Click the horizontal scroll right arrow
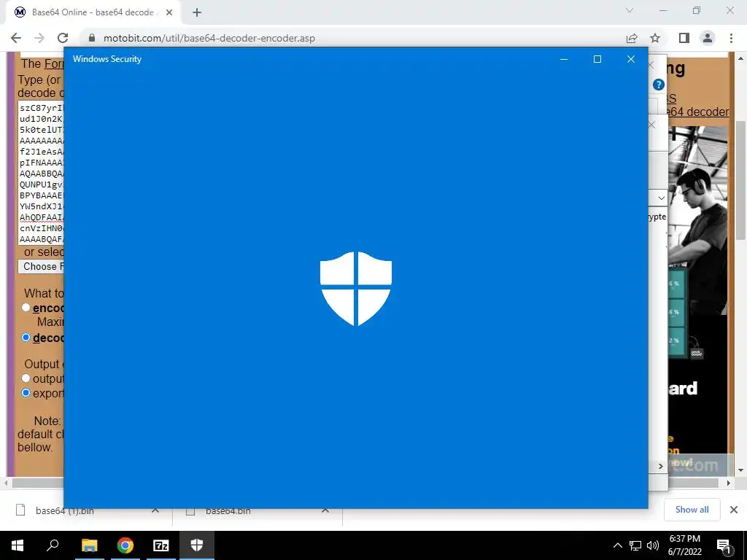Image resolution: width=747 pixels, height=560 pixels. 728,483
